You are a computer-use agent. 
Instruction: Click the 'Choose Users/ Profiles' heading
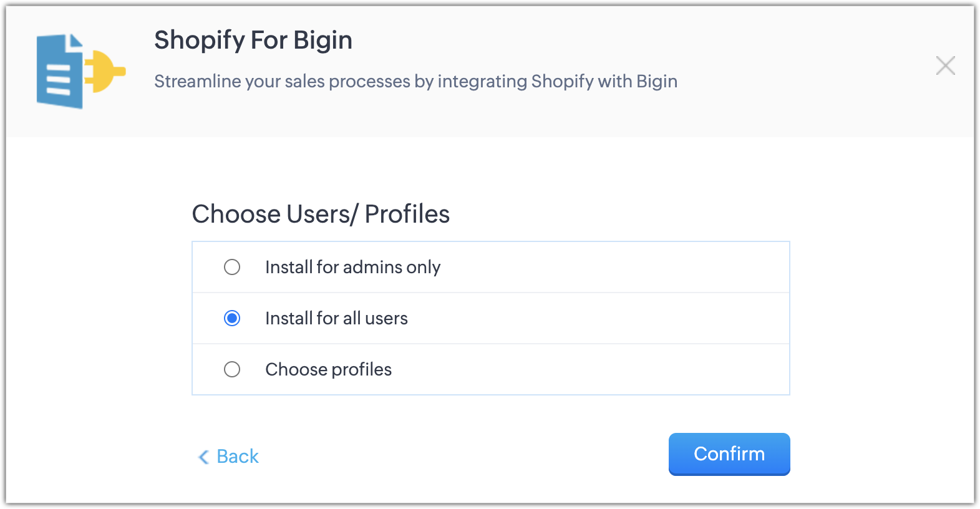321,214
